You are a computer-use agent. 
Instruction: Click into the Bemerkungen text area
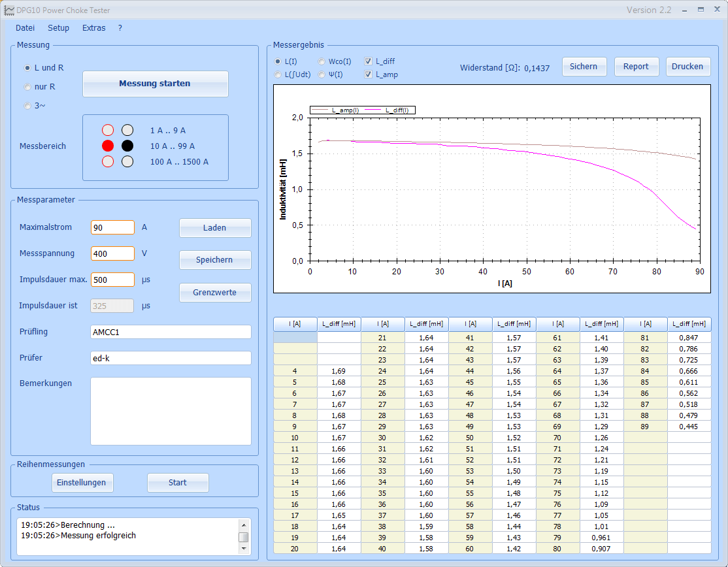(171, 411)
